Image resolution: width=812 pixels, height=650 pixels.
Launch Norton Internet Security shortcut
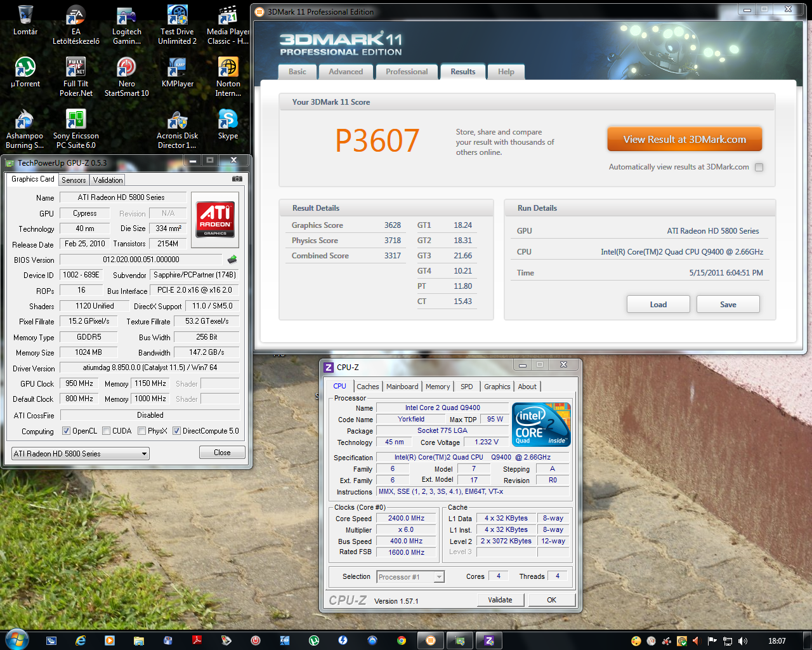(228, 77)
